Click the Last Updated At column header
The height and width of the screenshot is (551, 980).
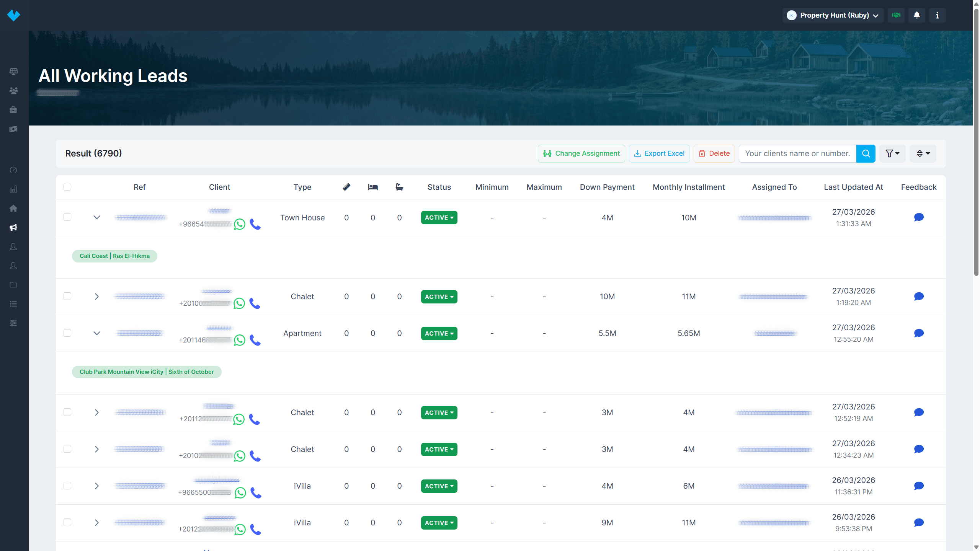click(x=853, y=187)
